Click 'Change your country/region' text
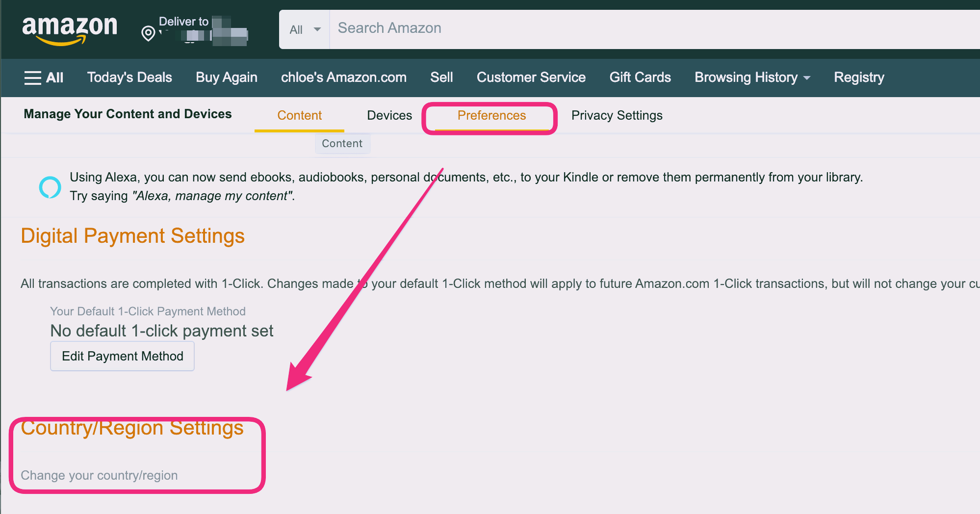The width and height of the screenshot is (980, 514). click(x=99, y=475)
